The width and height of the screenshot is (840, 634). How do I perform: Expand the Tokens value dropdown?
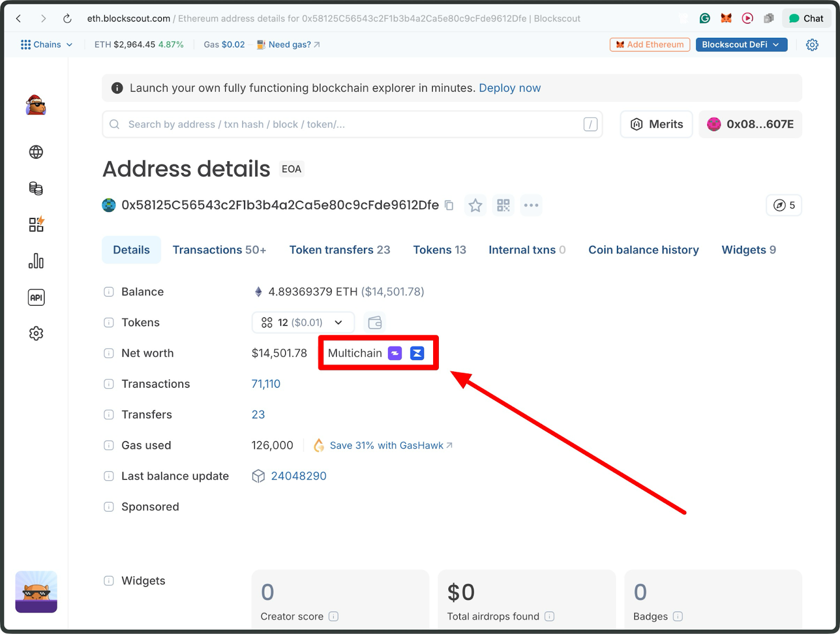(x=339, y=322)
